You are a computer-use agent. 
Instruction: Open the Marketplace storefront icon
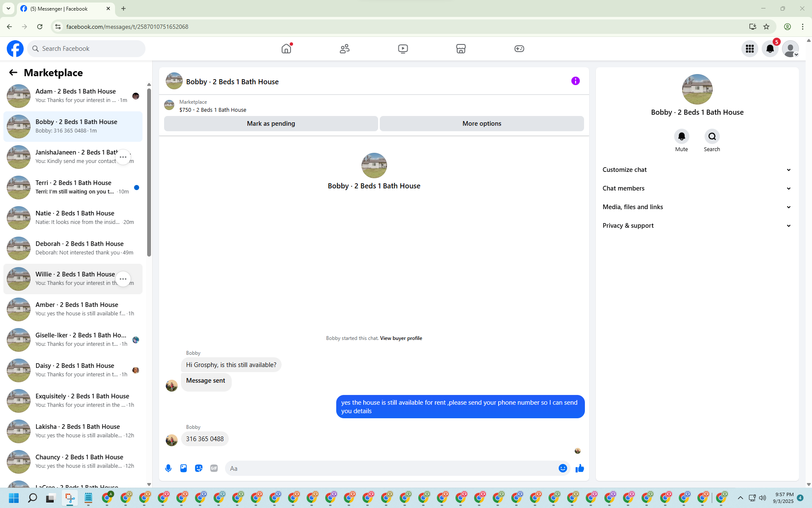pos(461,49)
